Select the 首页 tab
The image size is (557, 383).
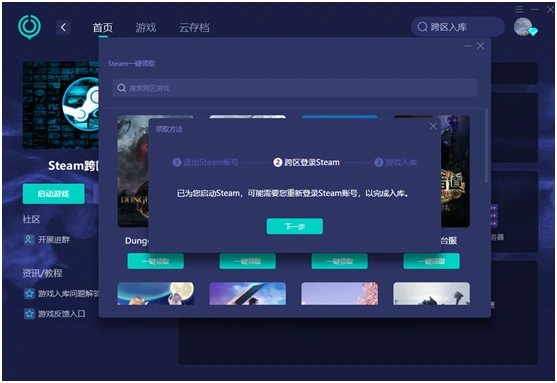click(x=103, y=27)
